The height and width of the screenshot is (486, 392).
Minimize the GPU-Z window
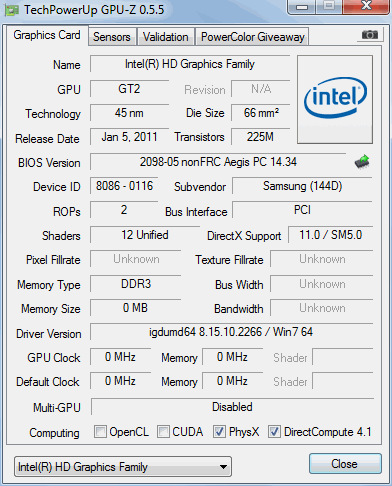[x=302, y=6]
